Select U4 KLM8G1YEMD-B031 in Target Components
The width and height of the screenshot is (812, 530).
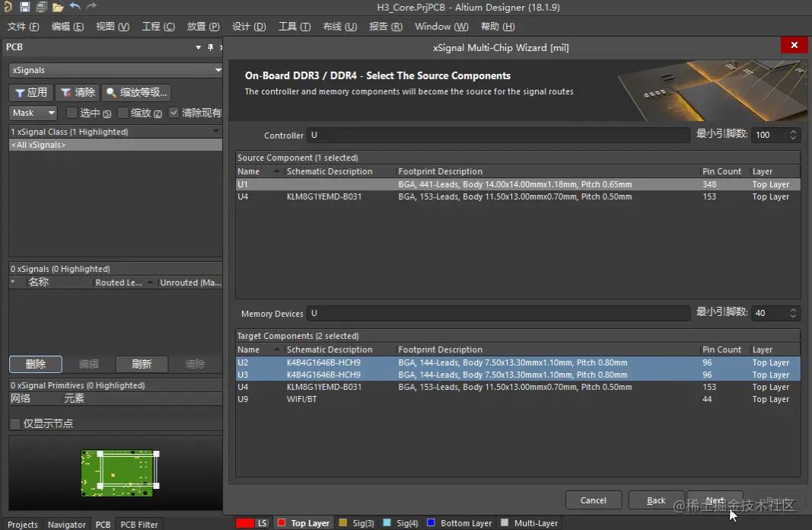click(x=517, y=387)
